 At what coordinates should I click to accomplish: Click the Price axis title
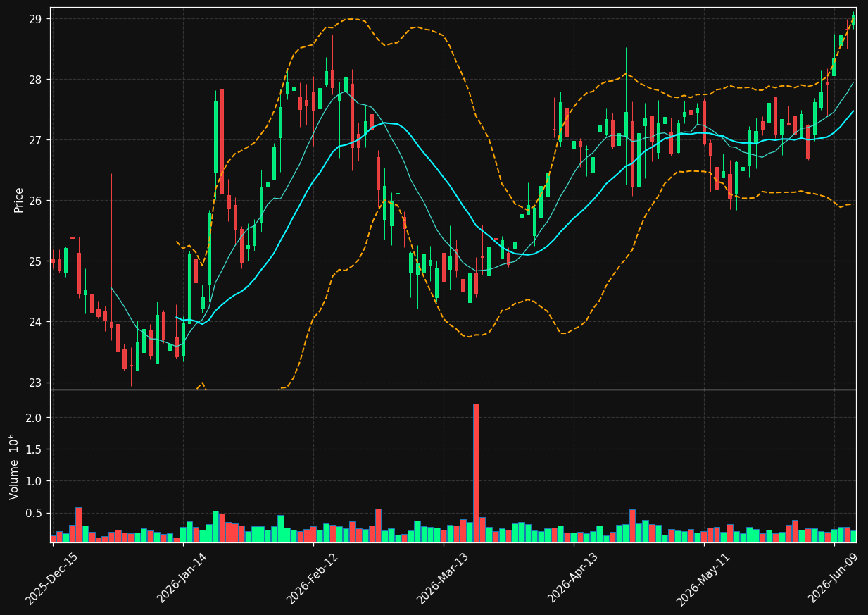pos(19,200)
